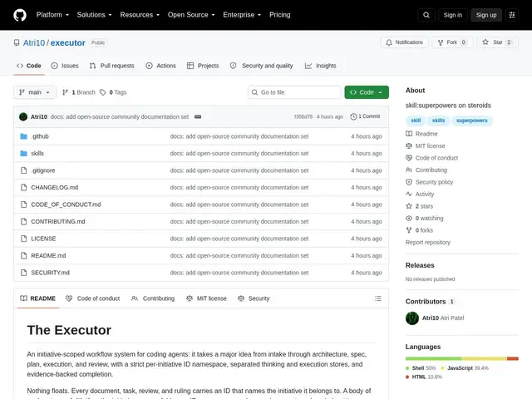This screenshot has width=532, height=399.
Task: Click the skills topic tag
Action: (438, 121)
